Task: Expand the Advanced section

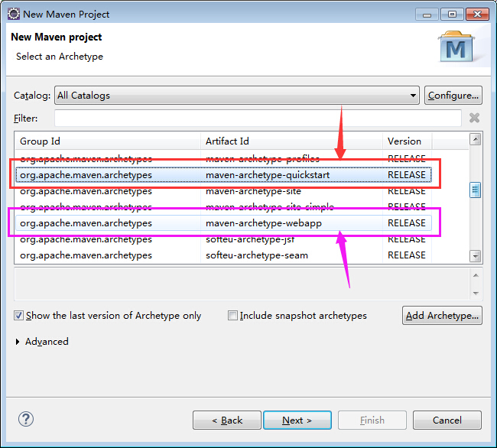Action: 18,342
